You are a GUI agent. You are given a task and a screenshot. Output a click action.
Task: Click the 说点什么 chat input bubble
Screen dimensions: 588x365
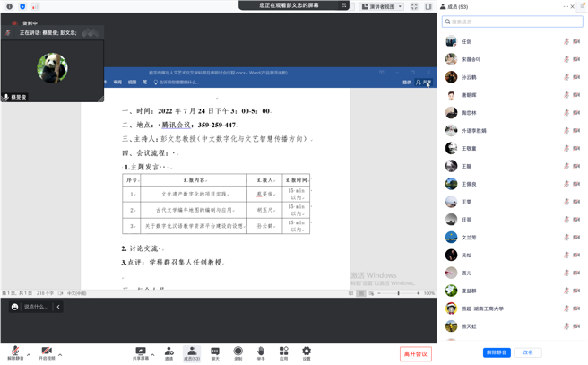(37, 307)
